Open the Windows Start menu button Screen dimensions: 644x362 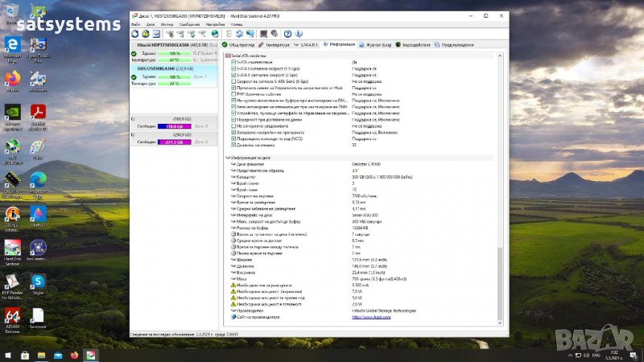point(6,354)
